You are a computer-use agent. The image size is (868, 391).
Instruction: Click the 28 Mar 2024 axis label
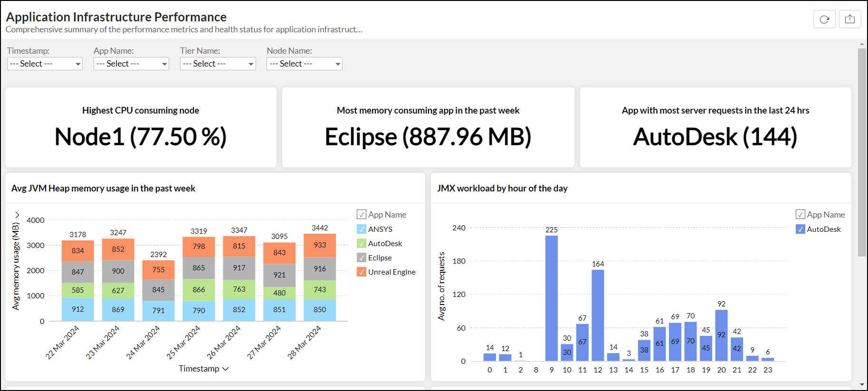(305, 343)
